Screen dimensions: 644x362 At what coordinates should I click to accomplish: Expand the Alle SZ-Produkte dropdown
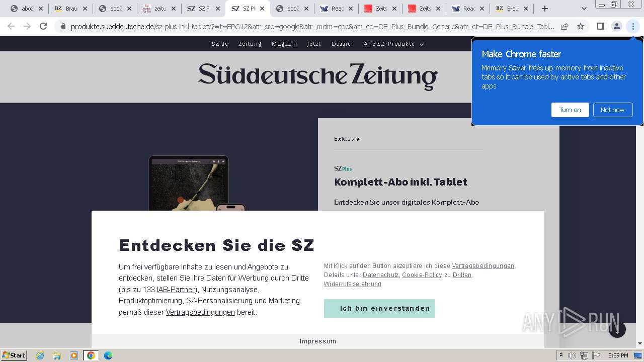(x=394, y=44)
